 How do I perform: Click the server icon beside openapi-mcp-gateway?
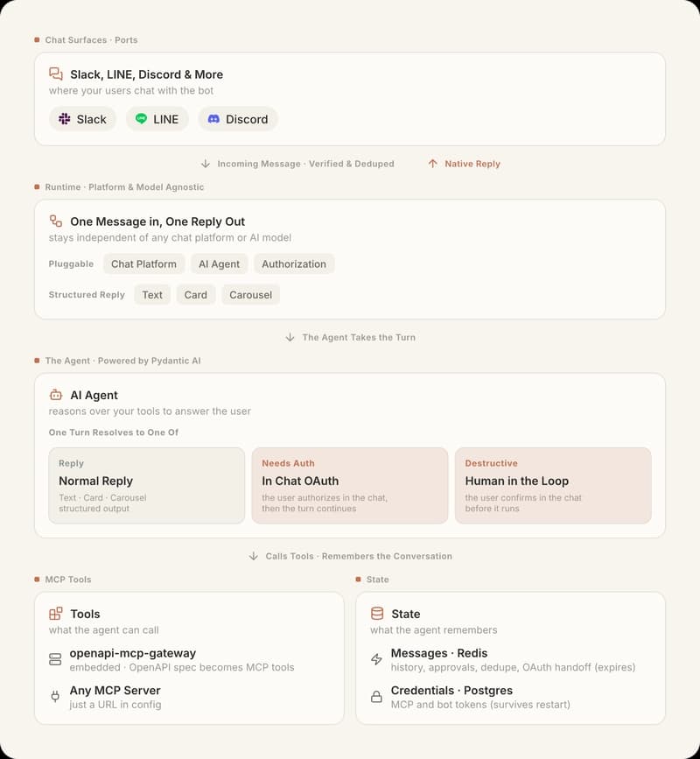pos(56,659)
